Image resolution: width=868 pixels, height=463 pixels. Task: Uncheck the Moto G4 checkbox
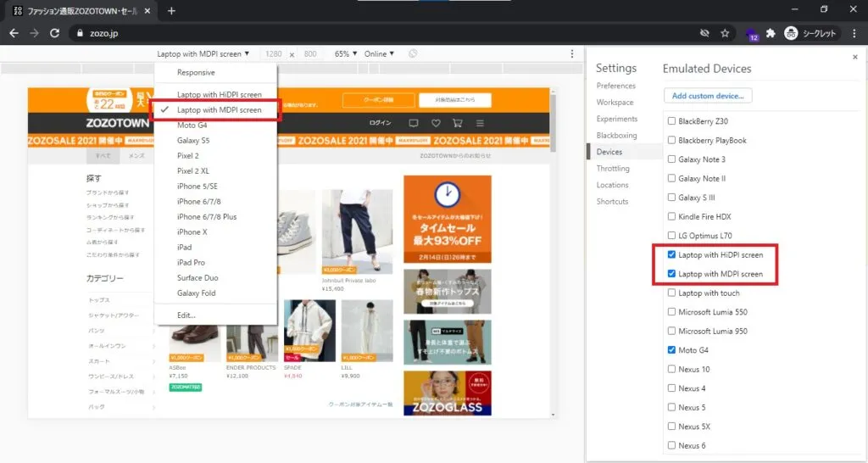671,350
